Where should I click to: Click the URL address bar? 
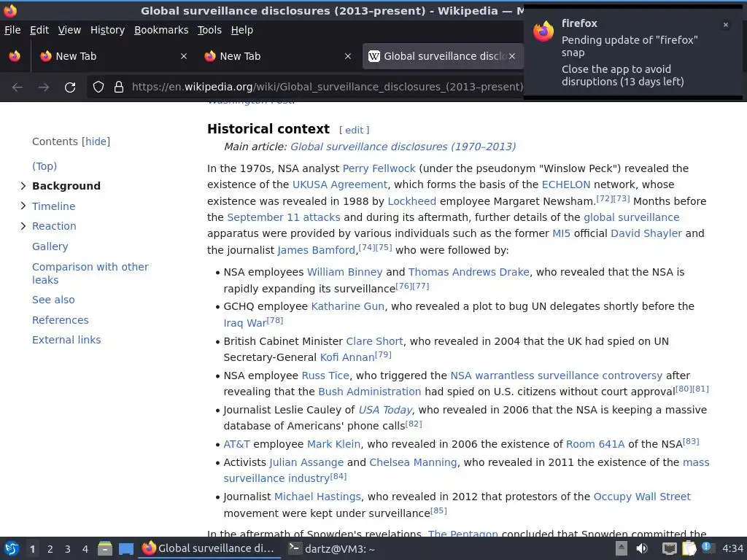pyautogui.click(x=327, y=87)
